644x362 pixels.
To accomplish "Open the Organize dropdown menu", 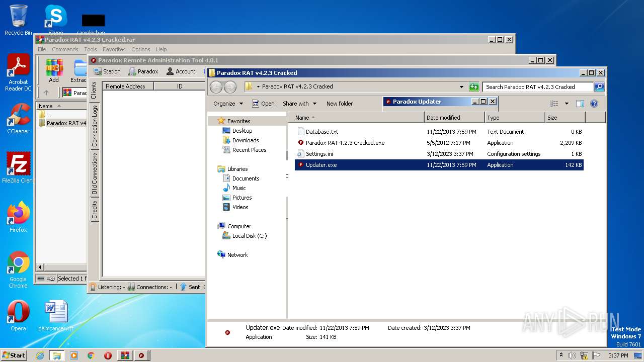I will pyautogui.click(x=228, y=104).
